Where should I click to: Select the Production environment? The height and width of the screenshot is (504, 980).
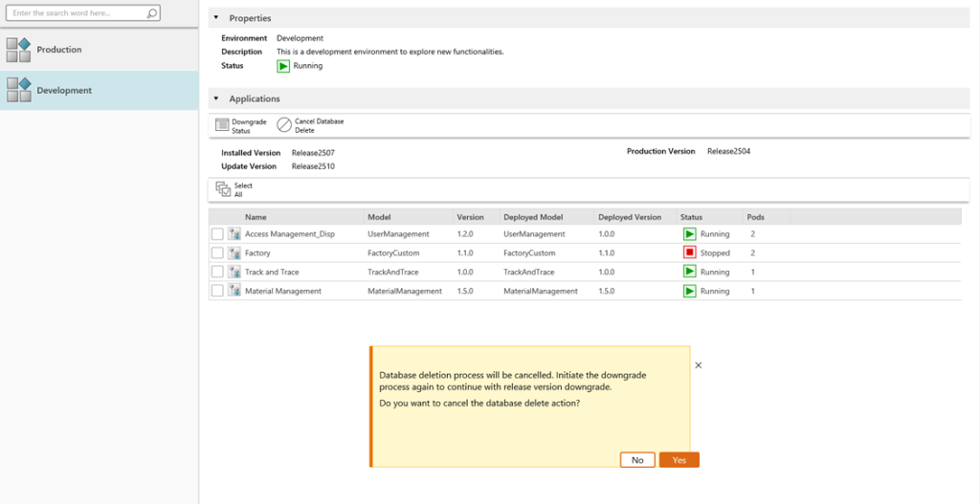[x=100, y=50]
